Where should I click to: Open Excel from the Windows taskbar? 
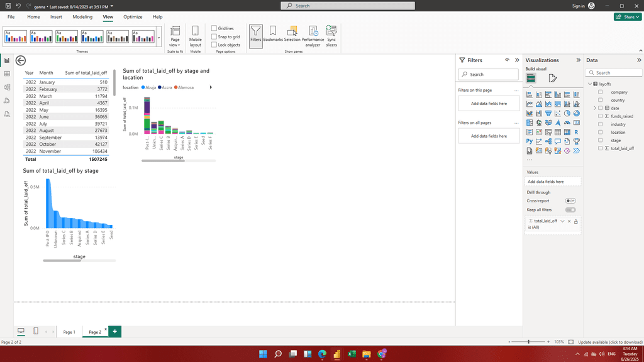tap(352, 354)
